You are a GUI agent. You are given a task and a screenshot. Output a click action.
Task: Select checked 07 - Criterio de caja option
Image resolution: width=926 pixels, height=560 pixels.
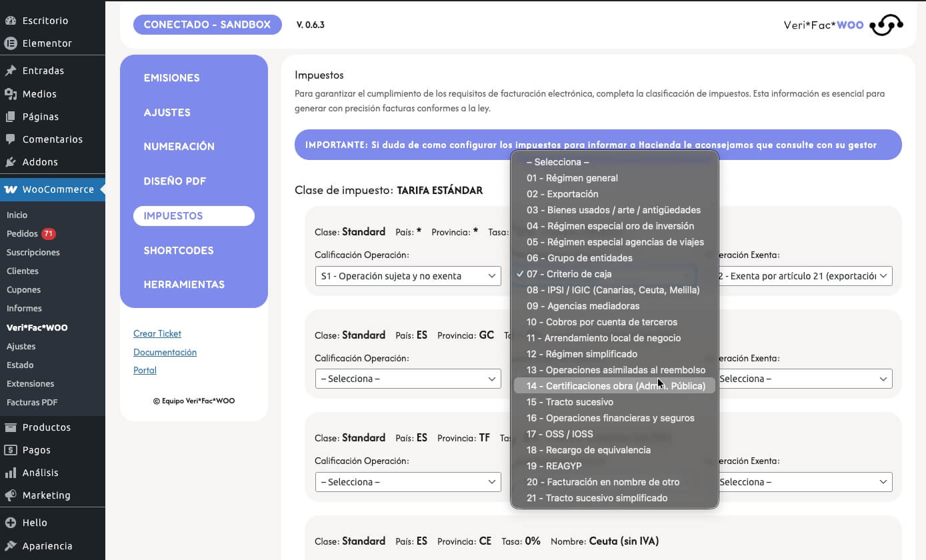tap(615, 274)
